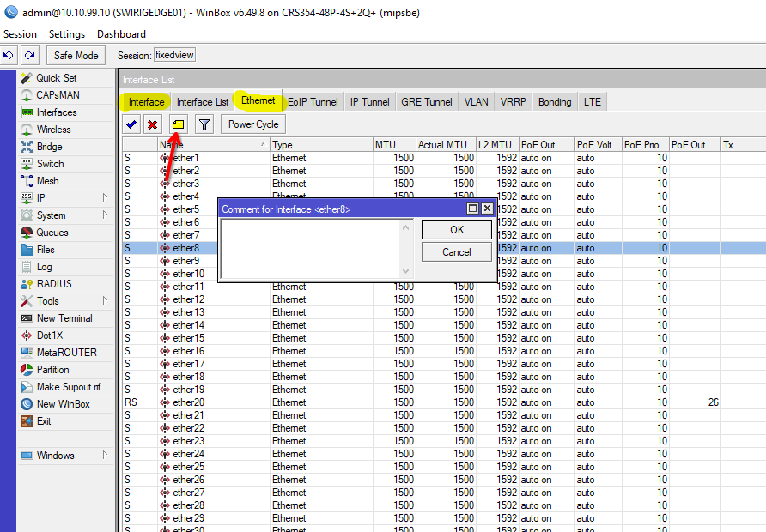Toggle Safe Mode button
The width and height of the screenshot is (766, 532).
76,56
